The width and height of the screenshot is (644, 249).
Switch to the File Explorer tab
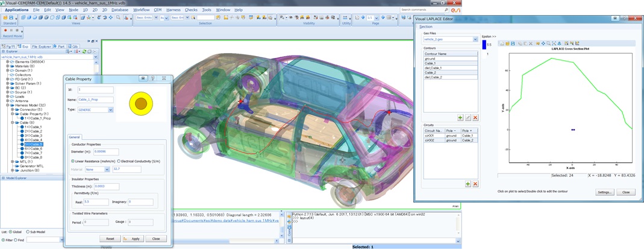click(x=41, y=46)
